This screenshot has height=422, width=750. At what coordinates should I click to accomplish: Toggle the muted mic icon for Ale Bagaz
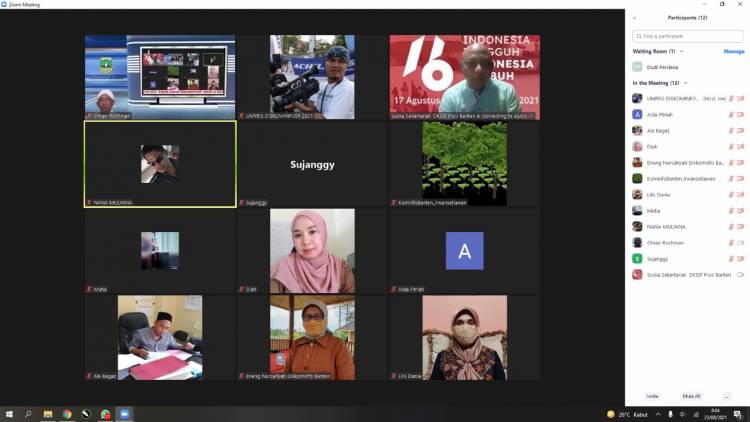click(x=731, y=131)
